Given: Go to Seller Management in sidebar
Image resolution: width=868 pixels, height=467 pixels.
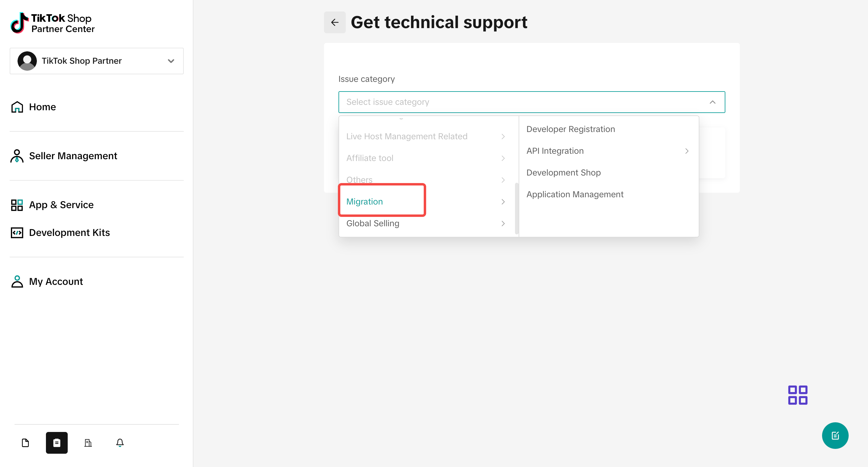Looking at the screenshot, I should point(73,156).
